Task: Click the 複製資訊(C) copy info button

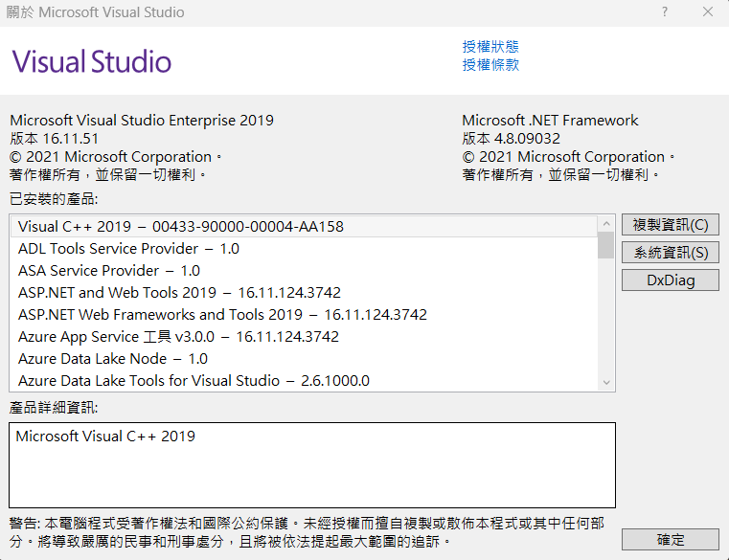Action: tap(671, 225)
